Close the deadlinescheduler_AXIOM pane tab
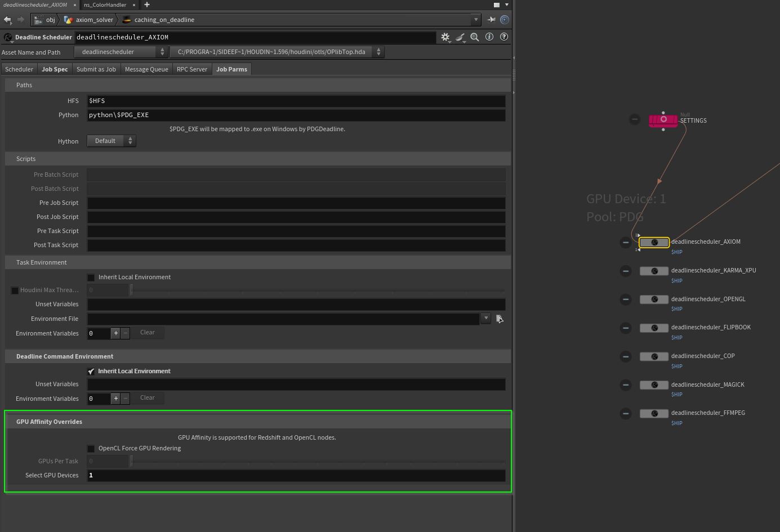The width and height of the screenshot is (780, 532). [x=74, y=5]
